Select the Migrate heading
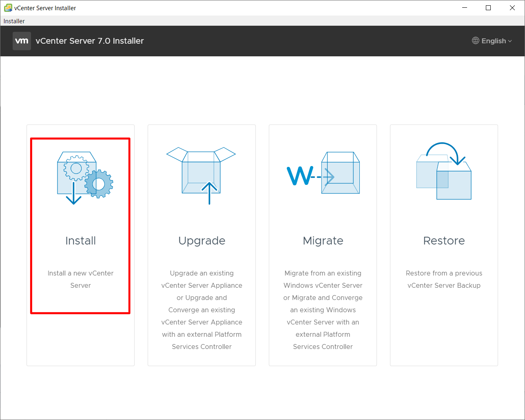The image size is (525, 420). (x=323, y=241)
